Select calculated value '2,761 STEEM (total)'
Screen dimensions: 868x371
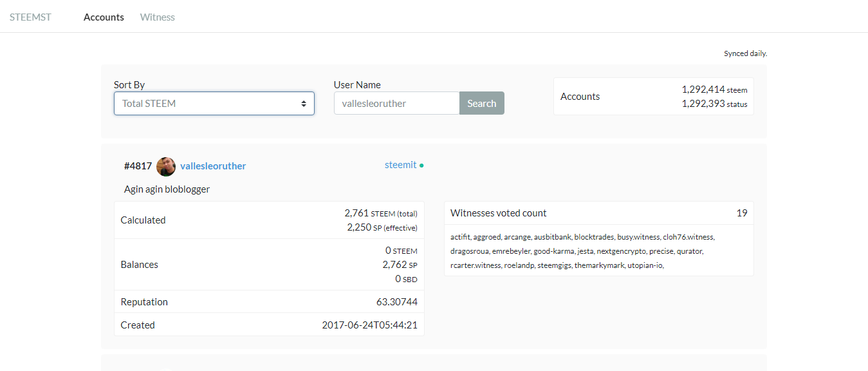(x=381, y=213)
